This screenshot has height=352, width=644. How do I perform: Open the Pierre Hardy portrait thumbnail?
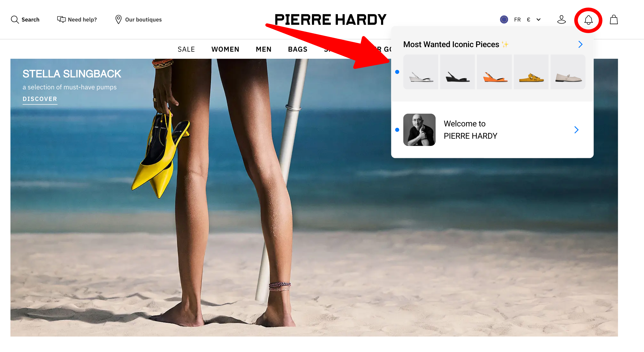coord(419,130)
